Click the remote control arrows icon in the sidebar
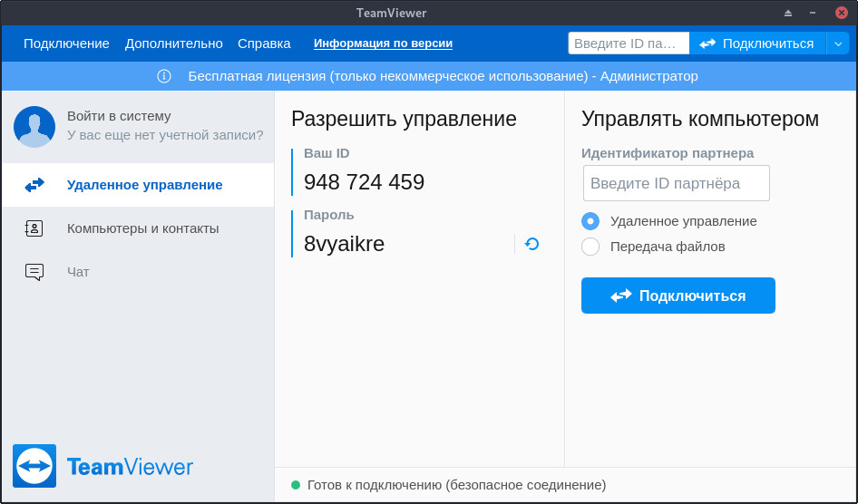 pyautogui.click(x=34, y=185)
